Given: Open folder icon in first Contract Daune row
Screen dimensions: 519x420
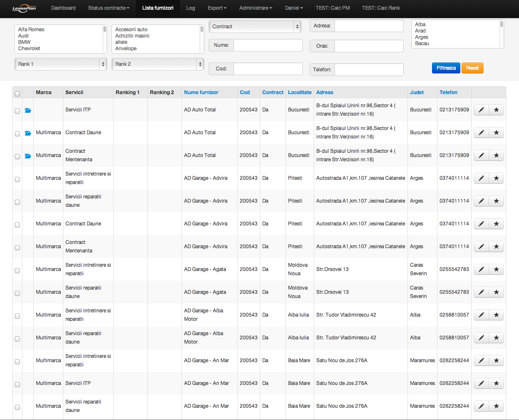Looking at the screenshot, I should (28, 133).
